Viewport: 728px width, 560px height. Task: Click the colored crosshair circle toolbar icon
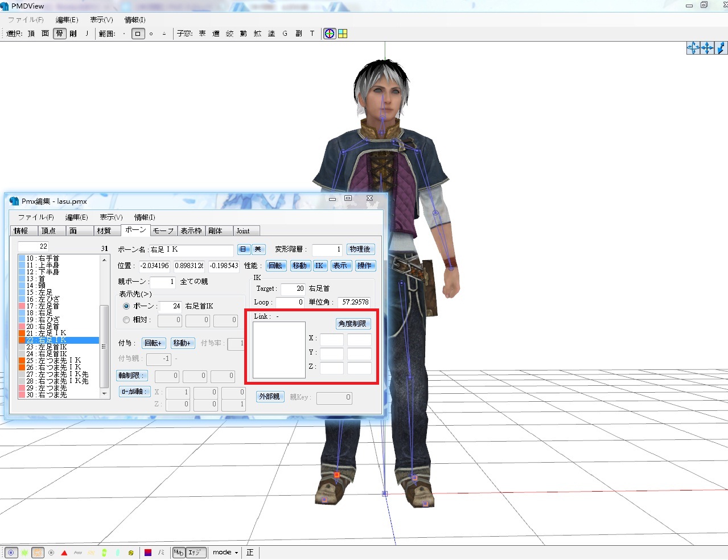[330, 34]
